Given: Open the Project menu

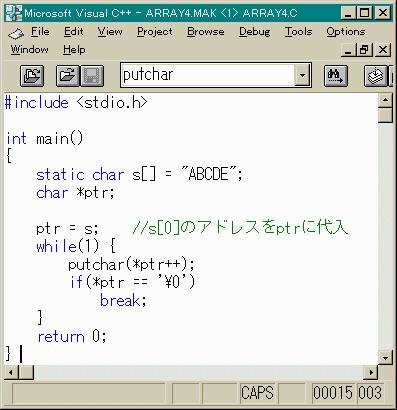Looking at the screenshot, I should pos(155,32).
